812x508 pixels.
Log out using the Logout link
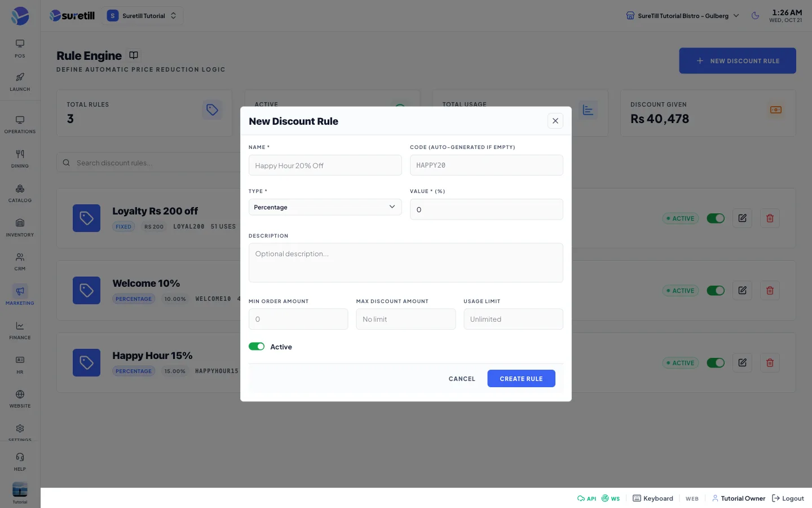(788, 498)
